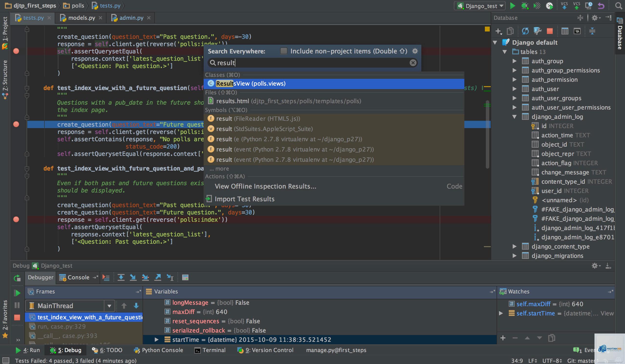Open the Django_test run configuration dropdown
This screenshot has height=364, width=625.
(x=480, y=6)
